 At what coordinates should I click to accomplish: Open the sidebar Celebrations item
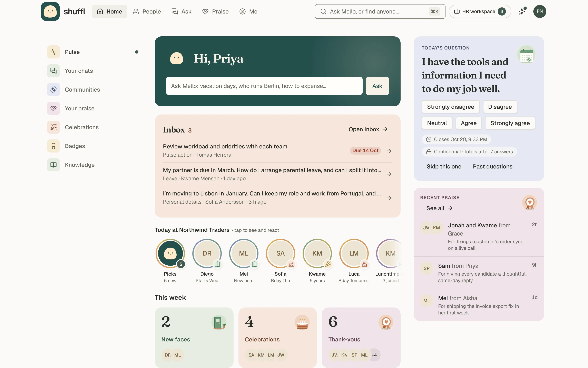click(x=92, y=127)
